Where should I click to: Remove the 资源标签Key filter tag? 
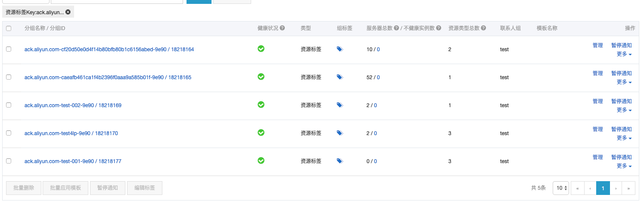tap(68, 12)
